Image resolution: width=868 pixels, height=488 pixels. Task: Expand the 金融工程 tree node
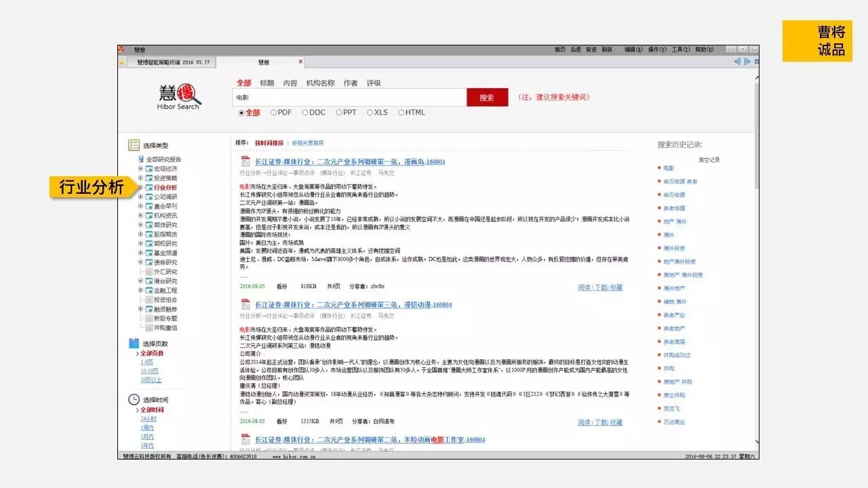[x=140, y=290]
